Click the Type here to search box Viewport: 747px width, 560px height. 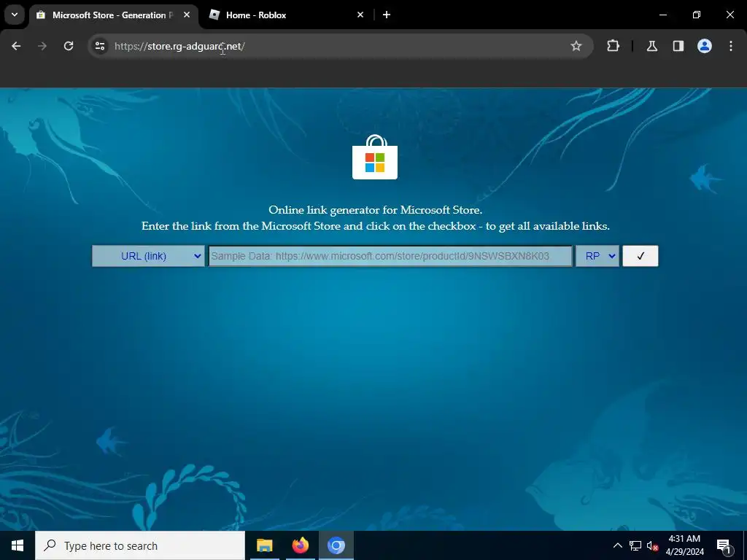point(140,545)
